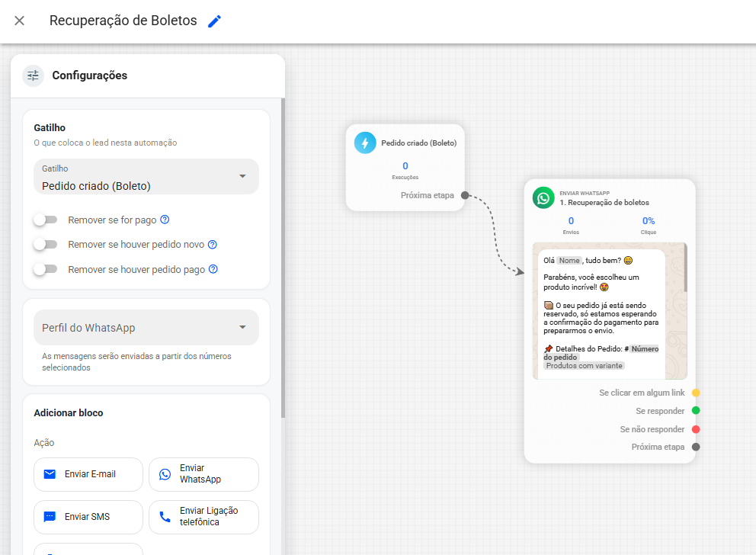The width and height of the screenshot is (756, 555).
Task: Expand the Perfil do WhatsApp dropdown
Action: coord(146,327)
